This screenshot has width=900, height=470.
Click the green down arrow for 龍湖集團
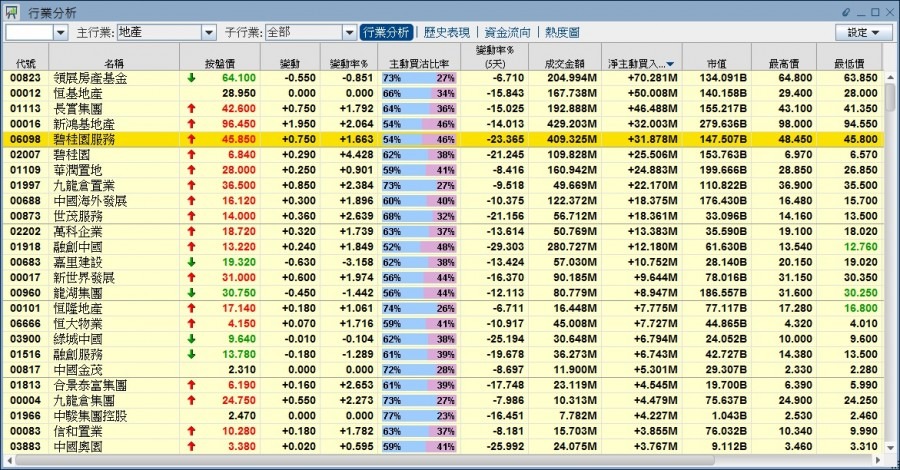[191, 292]
